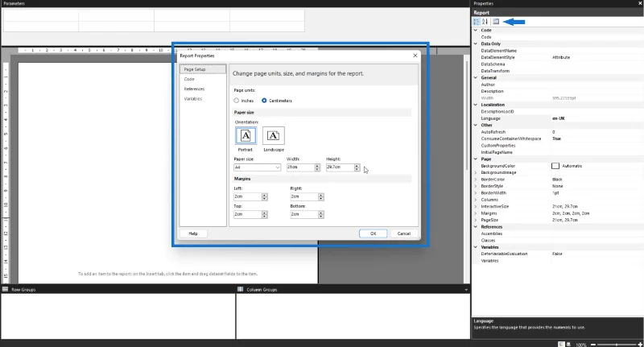Select Portrait orientation
The image size is (644, 347).
tap(246, 135)
